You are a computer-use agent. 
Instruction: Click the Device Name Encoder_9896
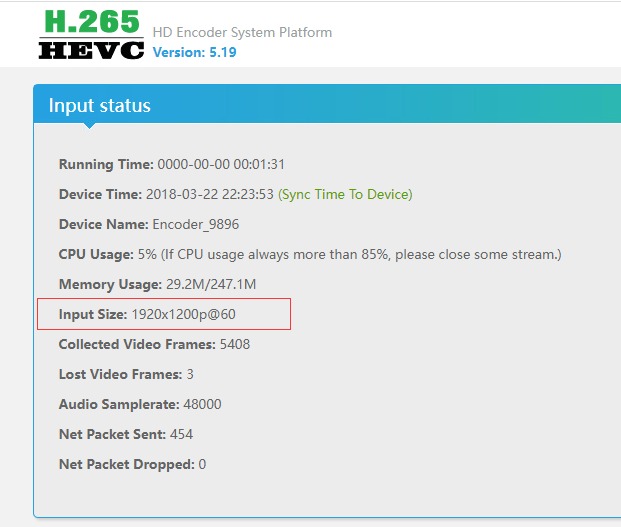[149, 224]
